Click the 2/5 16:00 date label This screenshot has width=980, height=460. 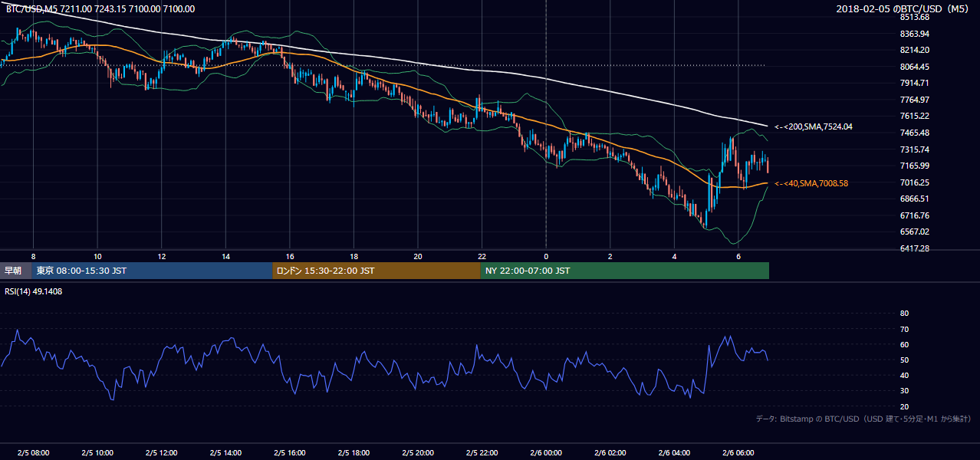[x=290, y=453]
